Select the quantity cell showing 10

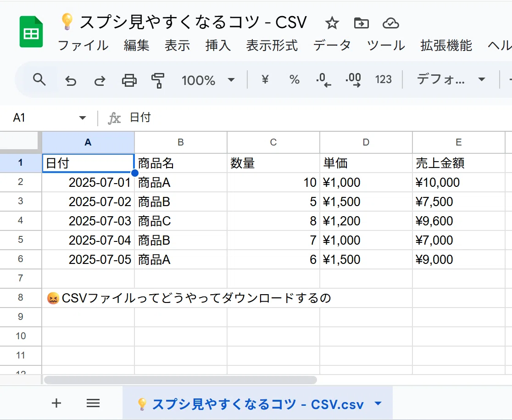pos(273,182)
